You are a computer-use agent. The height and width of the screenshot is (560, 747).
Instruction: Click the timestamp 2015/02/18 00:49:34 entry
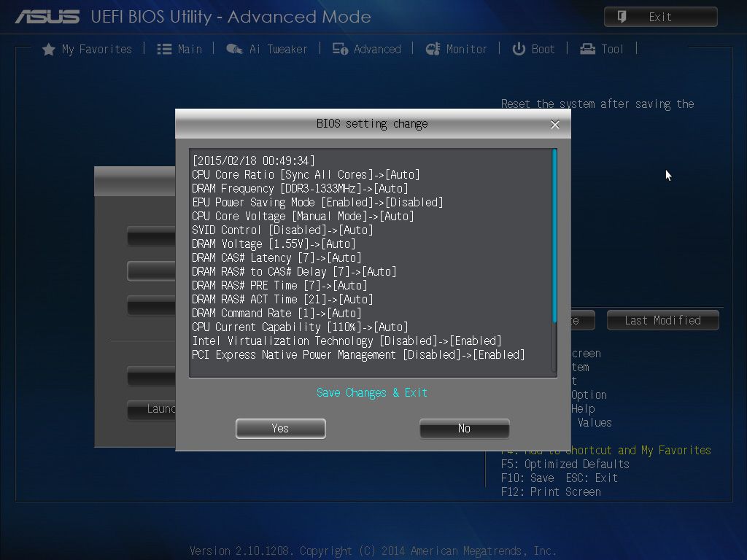[x=253, y=160]
